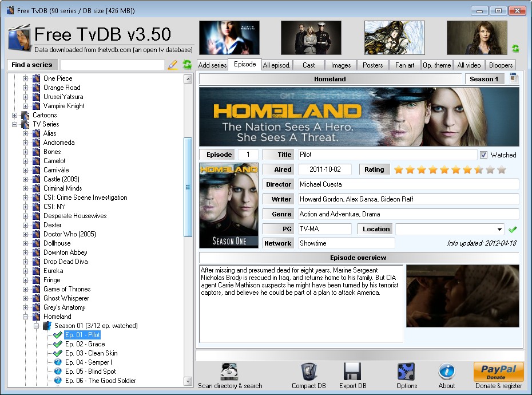Set rating to five stars

coord(444,169)
